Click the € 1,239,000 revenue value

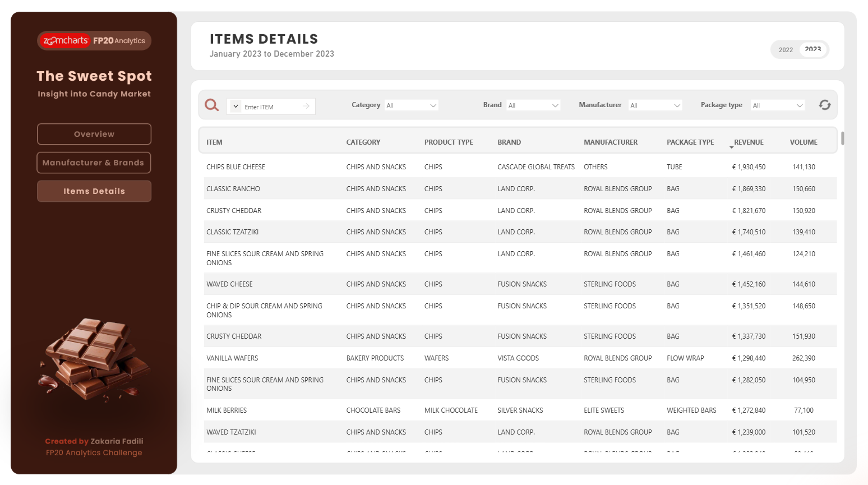coord(749,432)
